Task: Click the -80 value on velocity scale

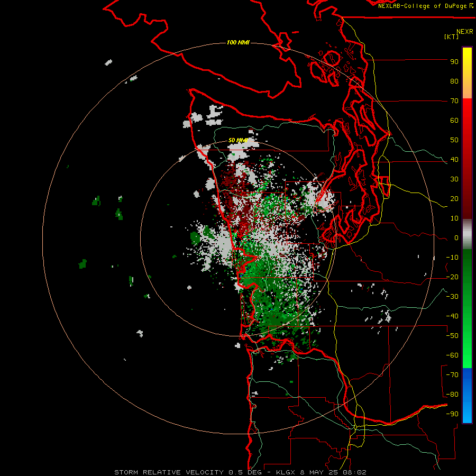Action: [452, 395]
